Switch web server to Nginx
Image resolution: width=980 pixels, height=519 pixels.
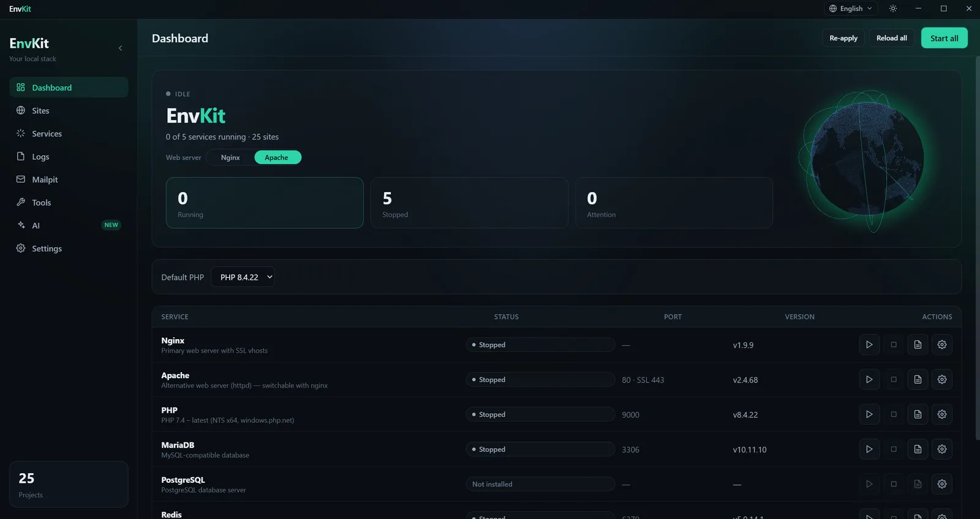(x=230, y=157)
